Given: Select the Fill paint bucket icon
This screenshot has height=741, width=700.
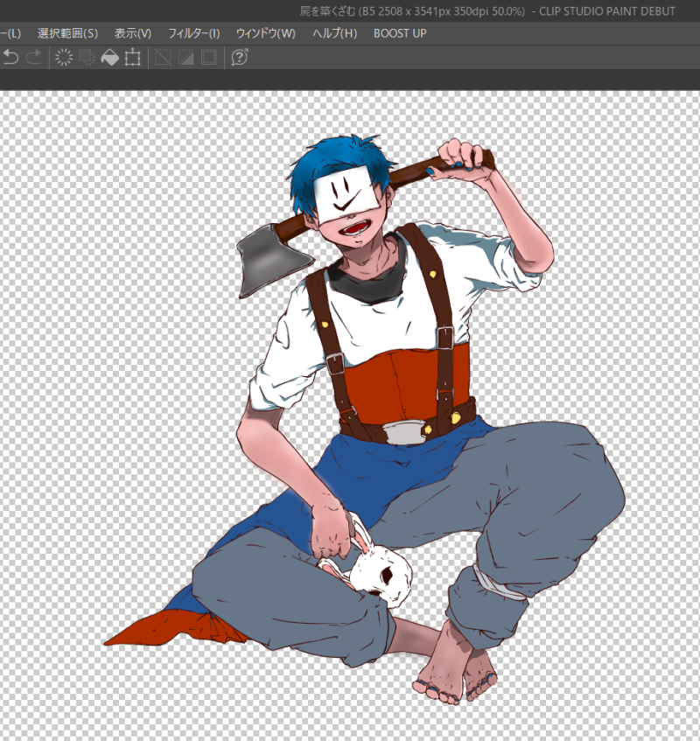Looking at the screenshot, I should click(x=109, y=58).
